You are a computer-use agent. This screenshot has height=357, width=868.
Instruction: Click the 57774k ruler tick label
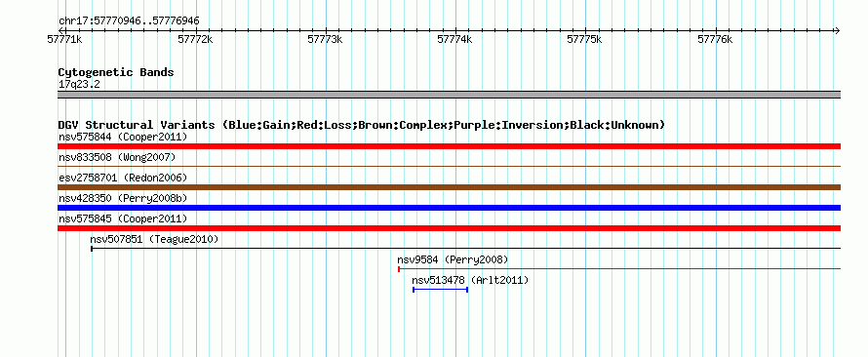coord(455,40)
